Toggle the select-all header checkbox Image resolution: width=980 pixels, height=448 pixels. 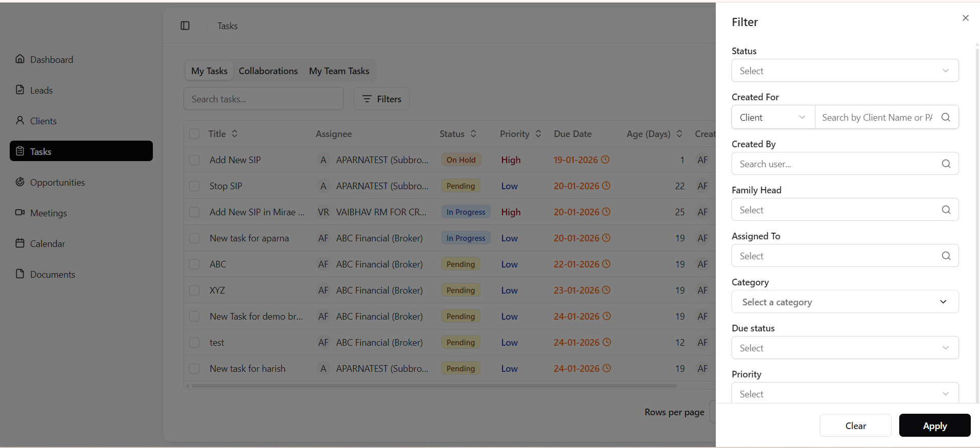pyautogui.click(x=194, y=133)
